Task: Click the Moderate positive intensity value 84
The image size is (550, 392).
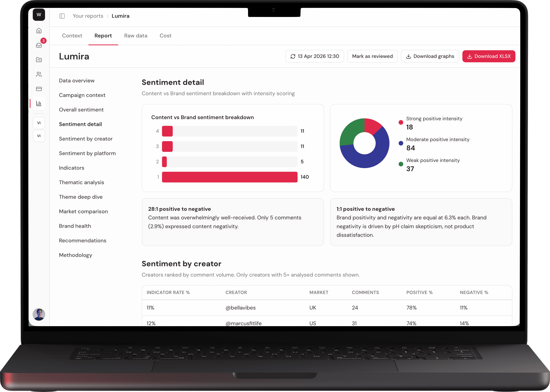Action: pyautogui.click(x=411, y=148)
